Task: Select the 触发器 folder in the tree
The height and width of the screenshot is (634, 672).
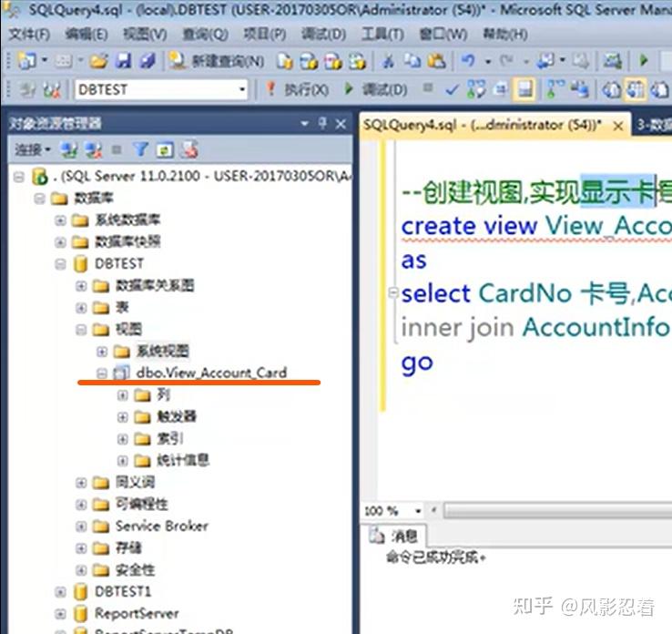Action: [x=177, y=416]
